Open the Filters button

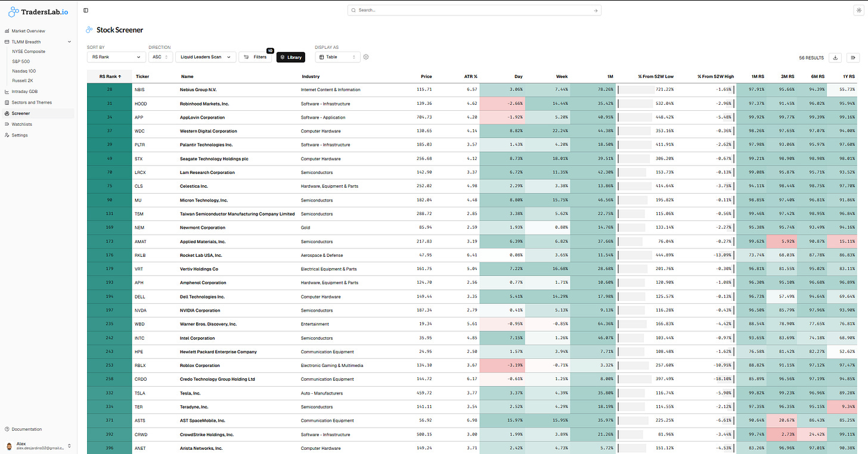tap(256, 57)
